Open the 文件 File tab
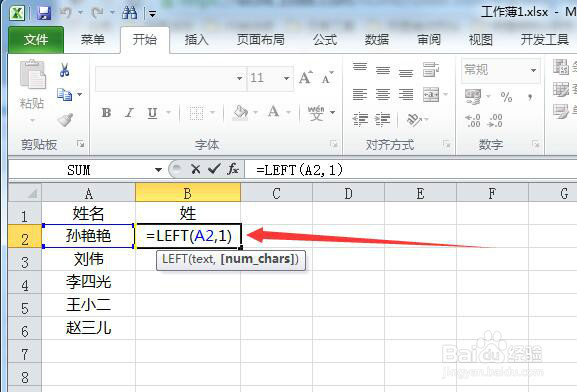Viewport: 577px width, 392px height. pos(36,39)
